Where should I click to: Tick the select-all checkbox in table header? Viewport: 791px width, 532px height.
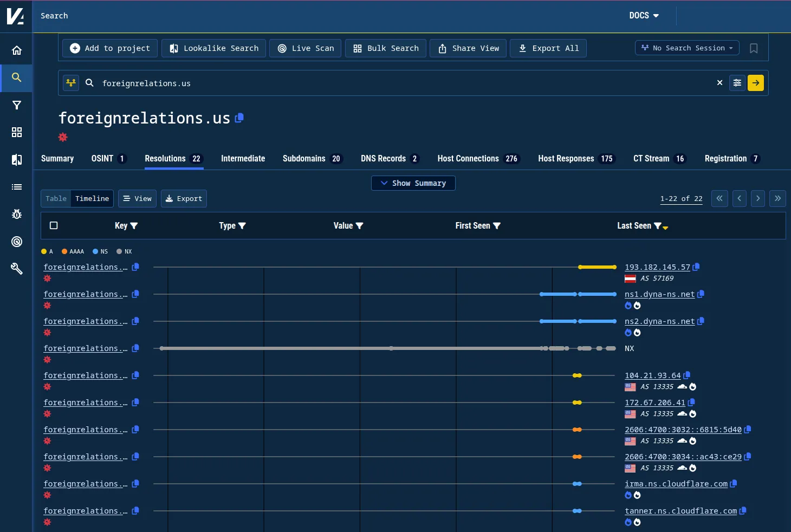tap(54, 225)
